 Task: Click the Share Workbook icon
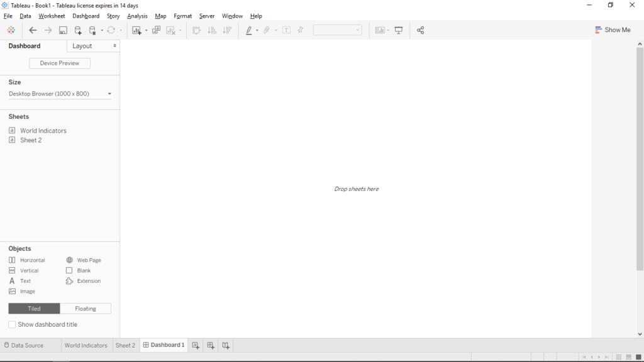click(420, 30)
